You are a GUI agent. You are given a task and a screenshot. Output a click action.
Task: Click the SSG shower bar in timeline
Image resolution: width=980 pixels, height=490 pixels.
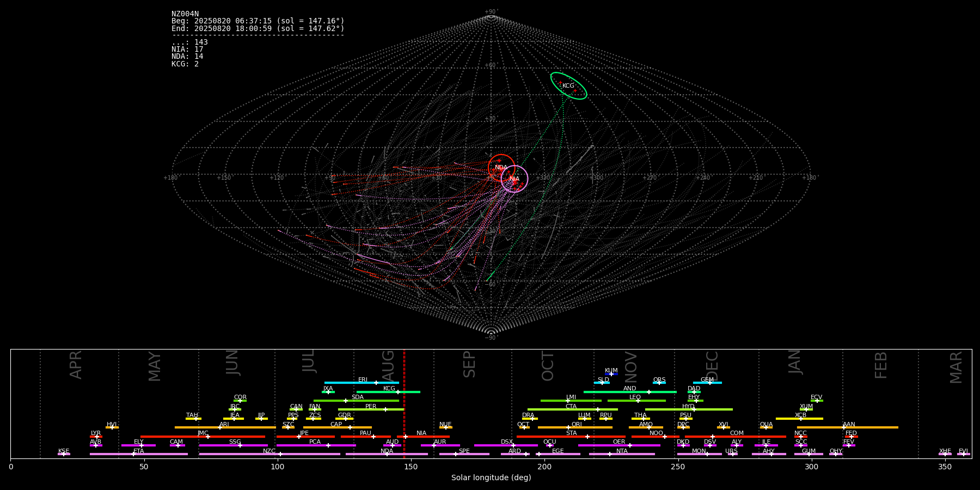[233, 445]
